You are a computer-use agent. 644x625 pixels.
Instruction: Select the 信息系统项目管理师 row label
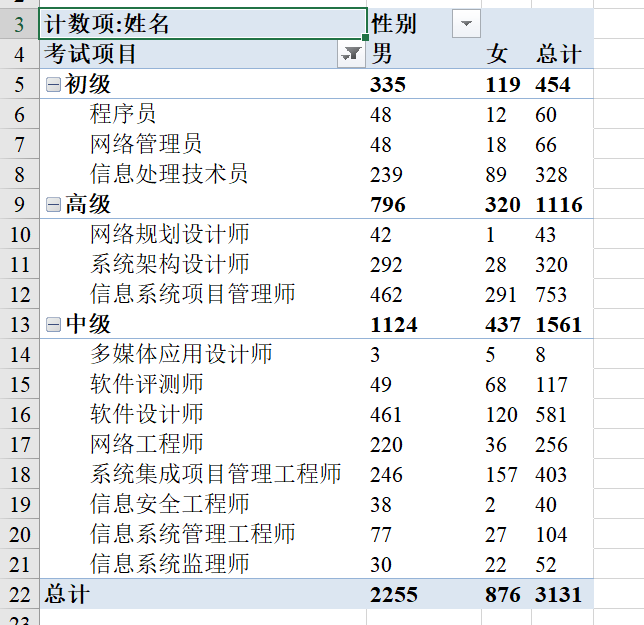(192, 294)
